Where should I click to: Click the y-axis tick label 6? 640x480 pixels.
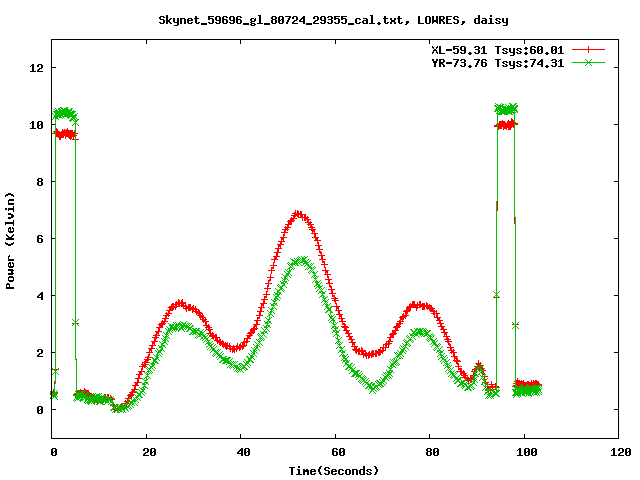(40, 239)
